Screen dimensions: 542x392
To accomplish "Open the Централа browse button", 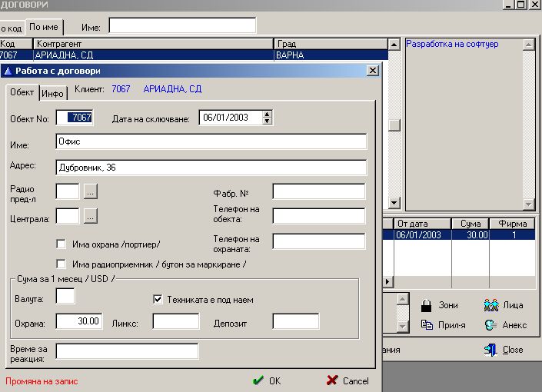I will [x=90, y=216].
